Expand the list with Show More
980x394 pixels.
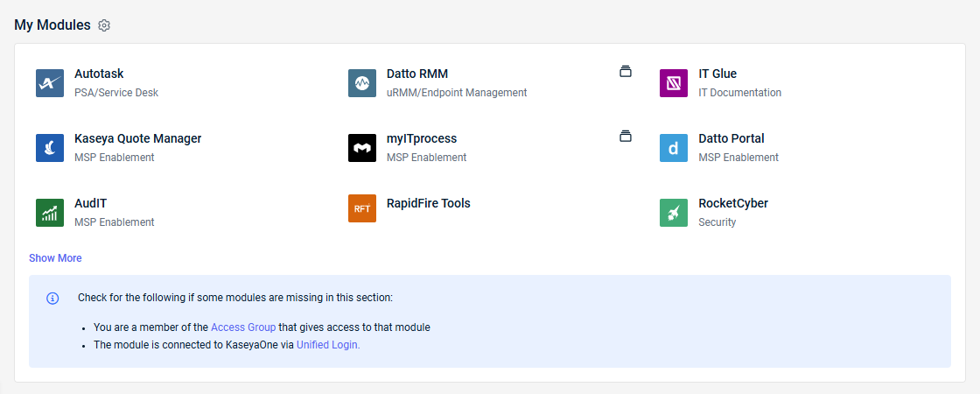tap(55, 258)
